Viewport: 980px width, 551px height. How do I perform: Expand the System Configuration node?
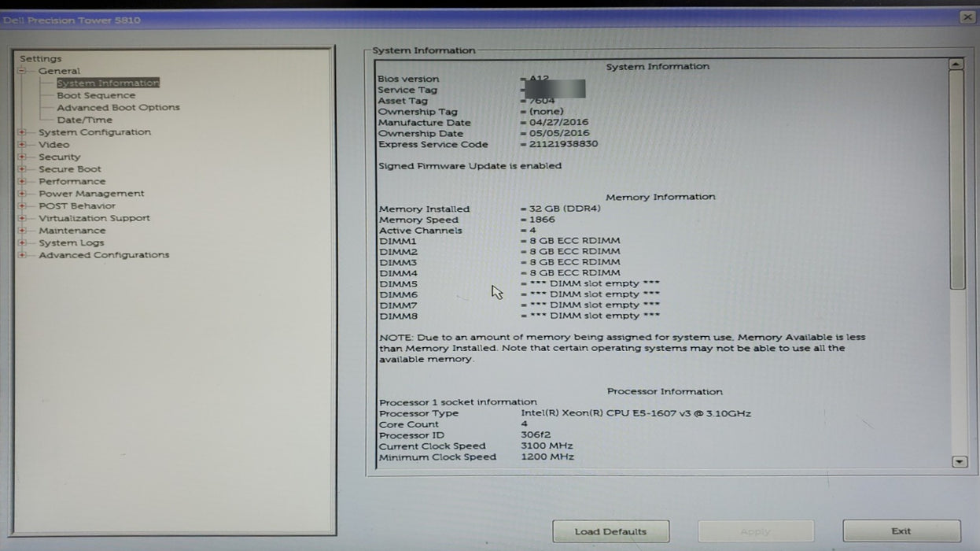coord(22,132)
